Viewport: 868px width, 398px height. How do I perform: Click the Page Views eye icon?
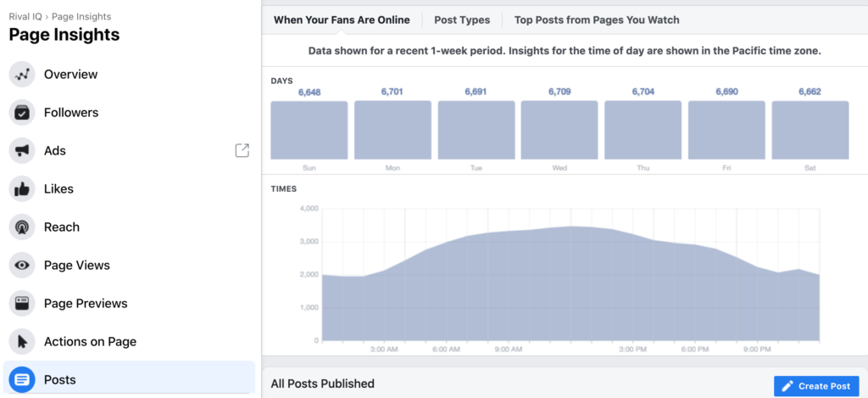click(22, 266)
